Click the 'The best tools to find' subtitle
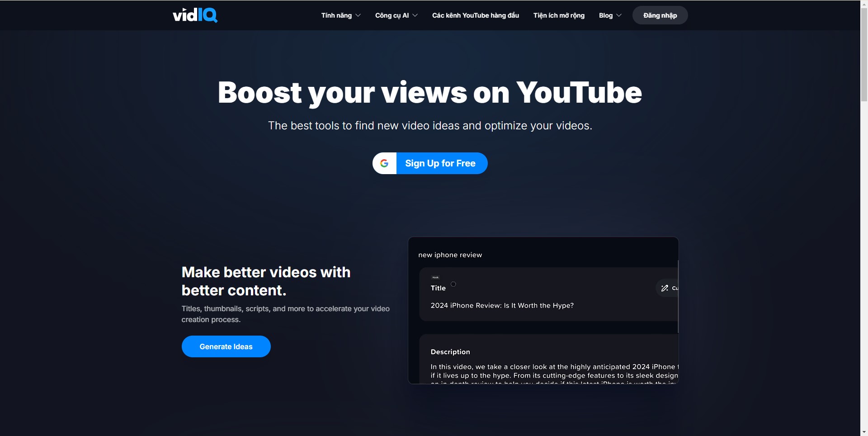Viewport: 868px width, 436px height. point(430,126)
